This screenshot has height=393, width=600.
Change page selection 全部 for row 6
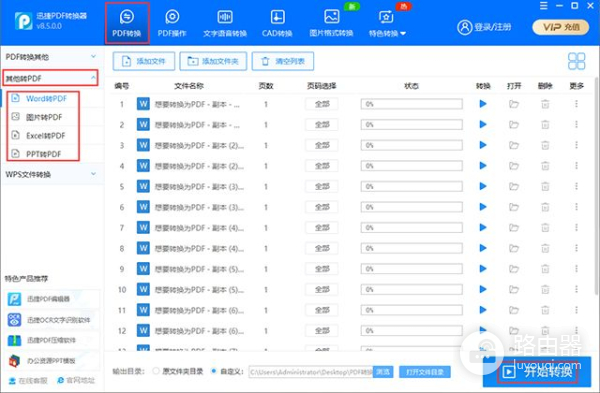(322, 207)
